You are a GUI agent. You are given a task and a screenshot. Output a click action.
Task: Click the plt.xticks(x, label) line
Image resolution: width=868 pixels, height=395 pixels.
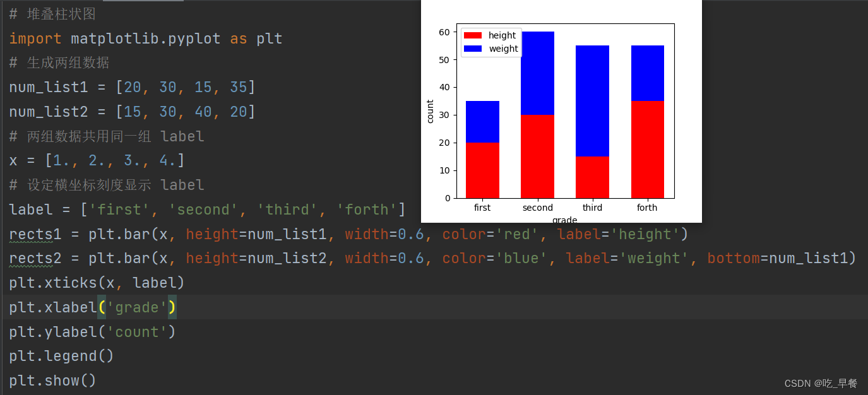(x=97, y=283)
